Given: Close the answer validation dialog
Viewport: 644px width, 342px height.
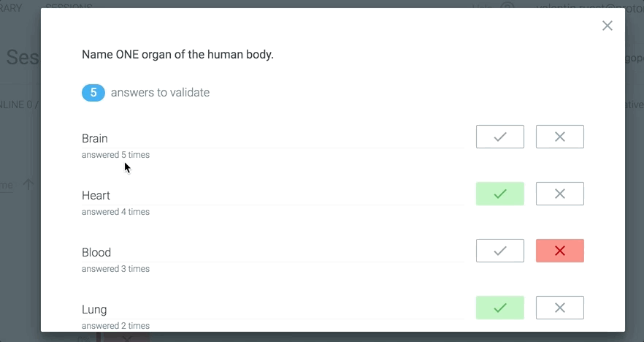Looking at the screenshot, I should [x=607, y=26].
